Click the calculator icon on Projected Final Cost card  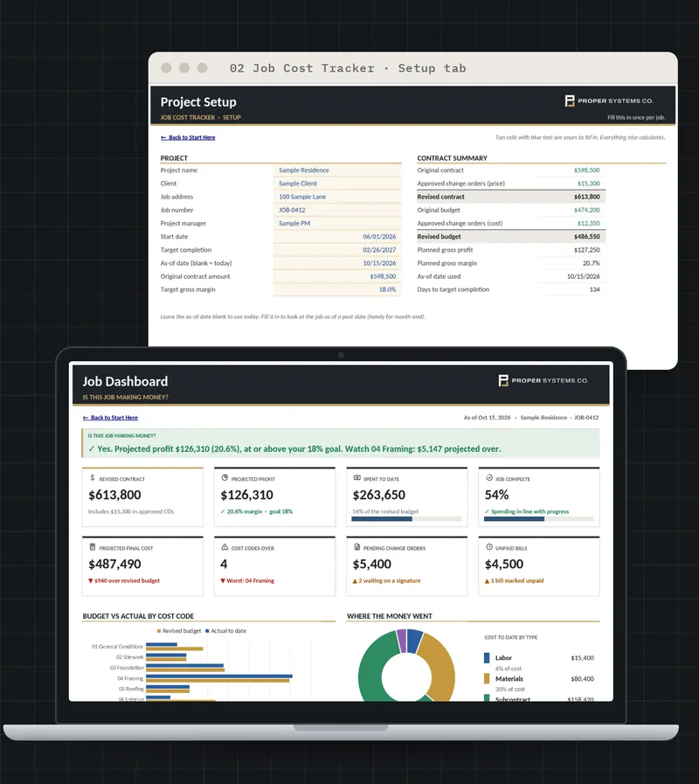93,547
